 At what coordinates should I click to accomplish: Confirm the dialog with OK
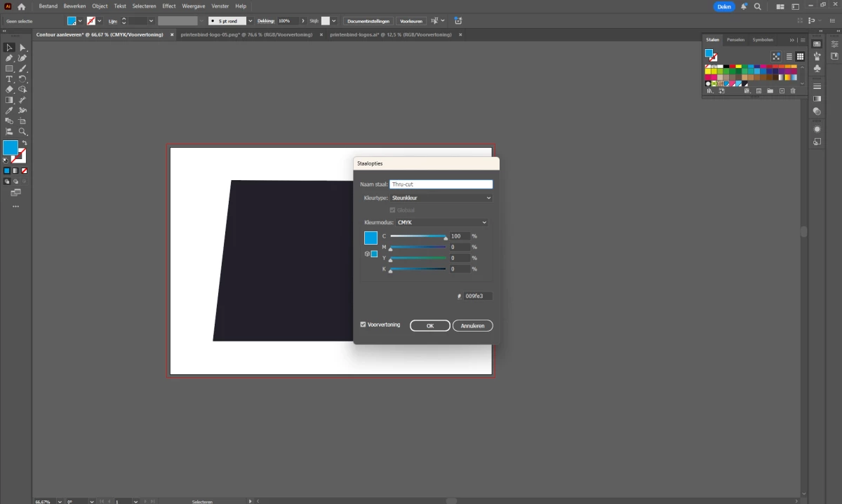point(430,326)
